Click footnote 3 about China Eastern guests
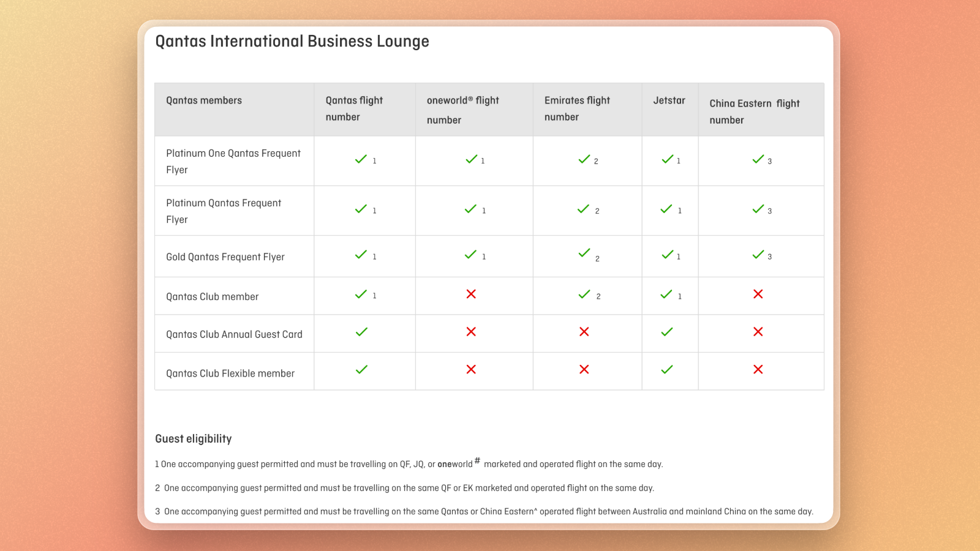 coord(484,511)
